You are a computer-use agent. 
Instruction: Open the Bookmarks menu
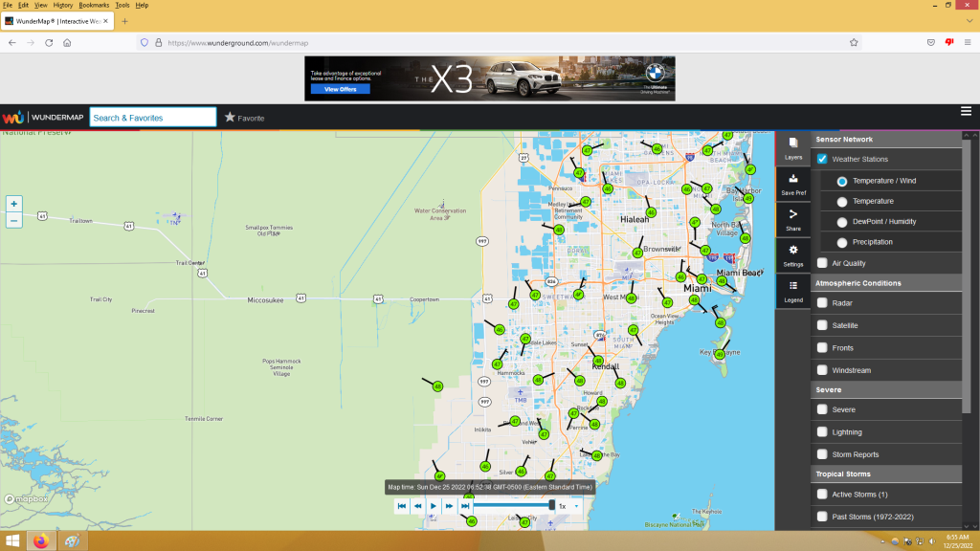point(94,5)
